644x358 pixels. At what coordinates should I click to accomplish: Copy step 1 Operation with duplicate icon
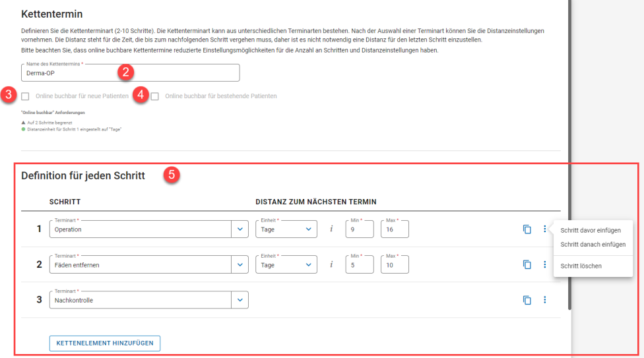pos(527,229)
